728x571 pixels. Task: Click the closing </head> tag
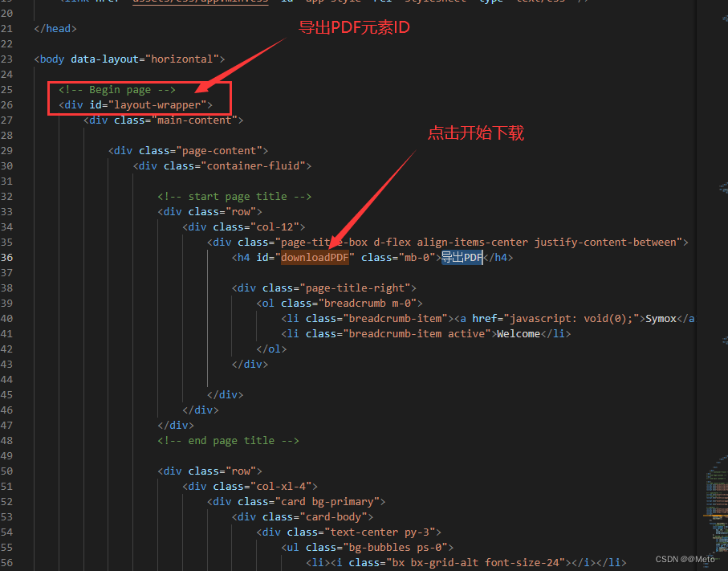tap(55, 29)
